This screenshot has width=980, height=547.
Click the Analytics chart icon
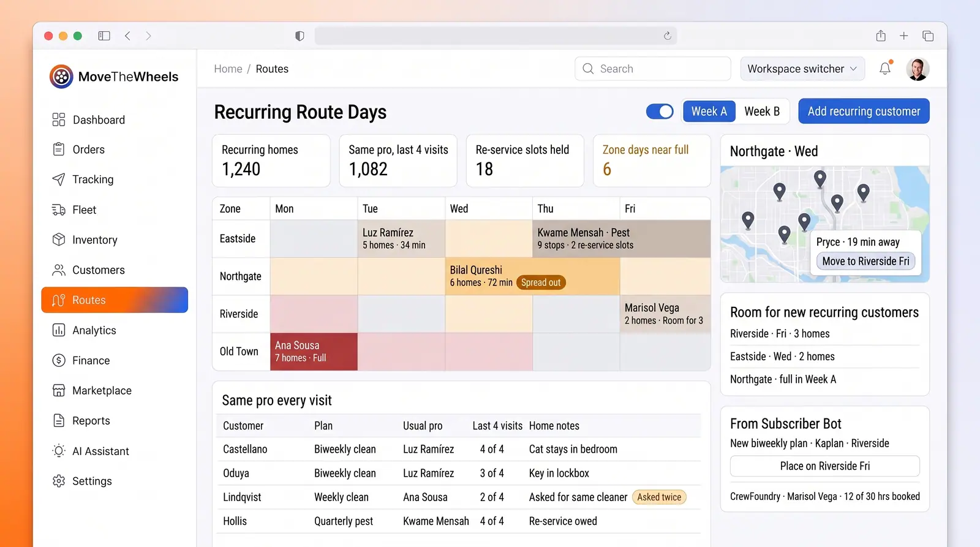coord(59,330)
